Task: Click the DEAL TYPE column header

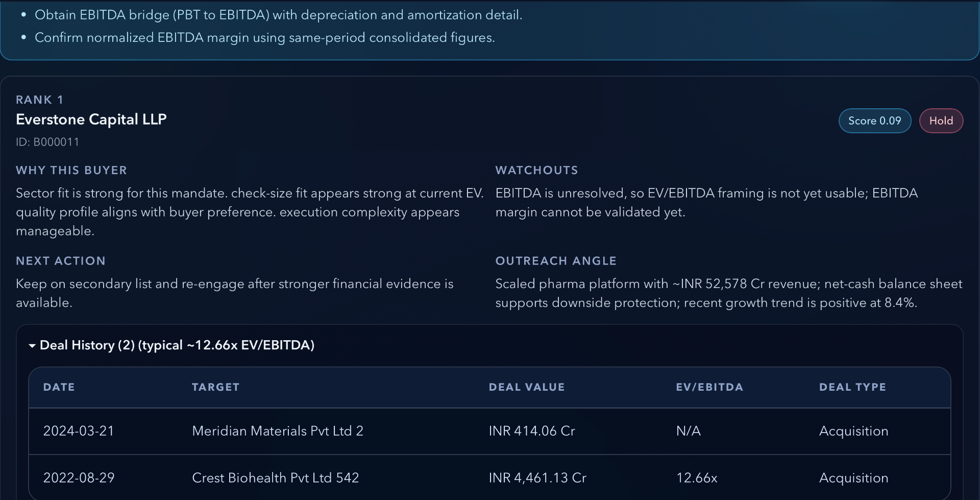Action: pos(852,387)
